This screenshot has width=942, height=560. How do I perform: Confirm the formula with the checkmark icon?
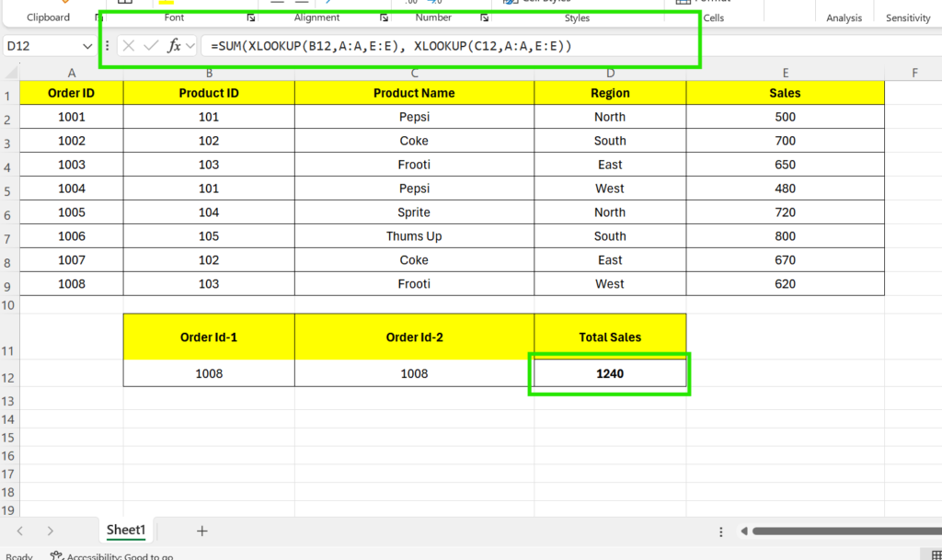pyautogui.click(x=151, y=46)
